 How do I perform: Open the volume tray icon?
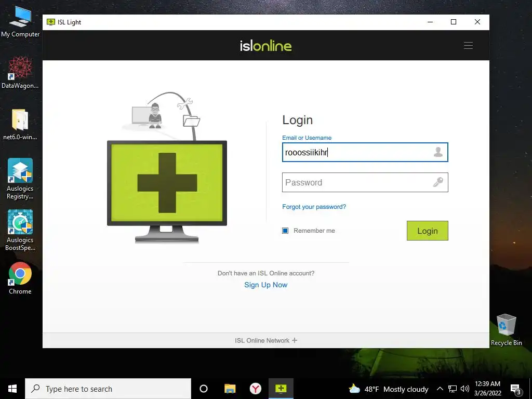tap(465, 389)
